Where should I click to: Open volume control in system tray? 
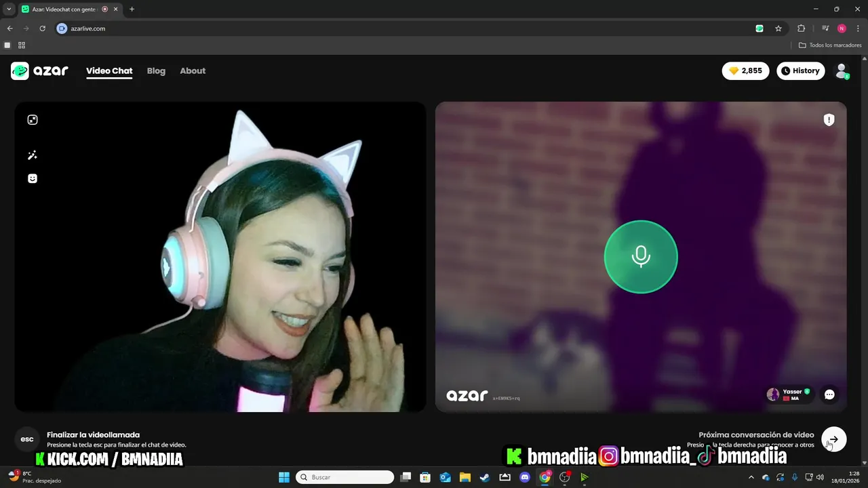pos(821,477)
